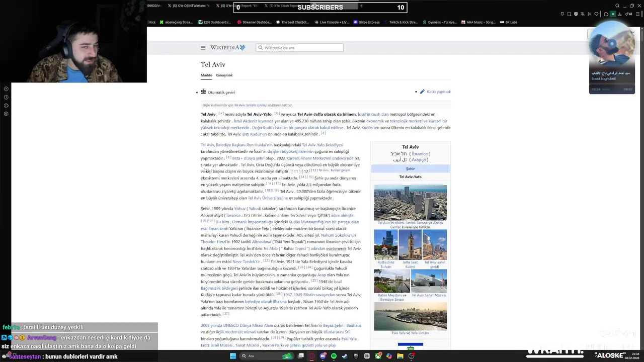
Task: Follow the Tel Aviv Üniversitesi'ne link
Action: 268,198
